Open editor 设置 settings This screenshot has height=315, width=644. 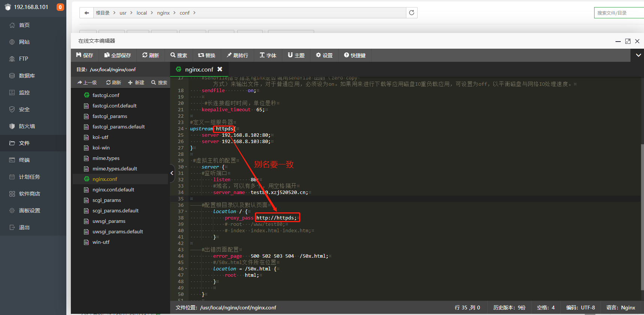pos(324,55)
